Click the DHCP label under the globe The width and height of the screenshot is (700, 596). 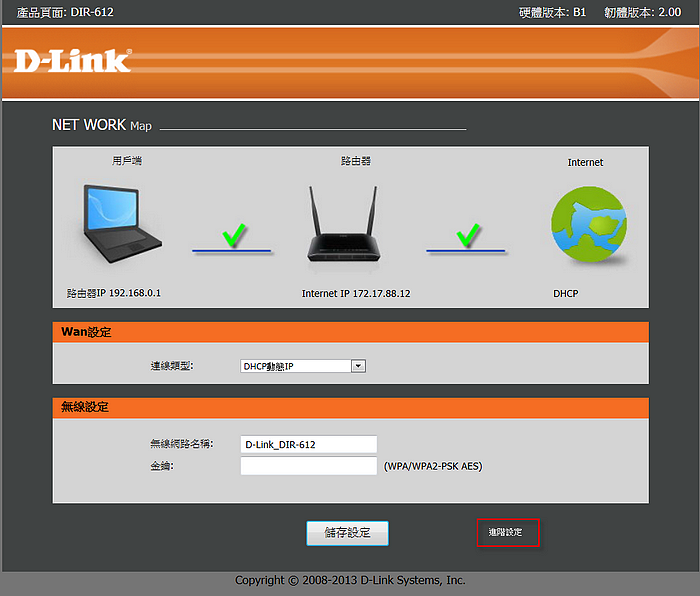pos(566,294)
